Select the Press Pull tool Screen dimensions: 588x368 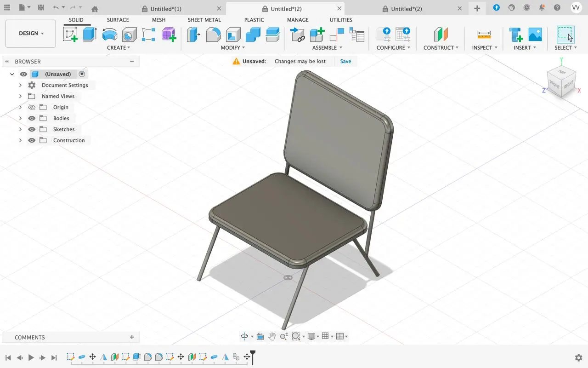pyautogui.click(x=193, y=34)
